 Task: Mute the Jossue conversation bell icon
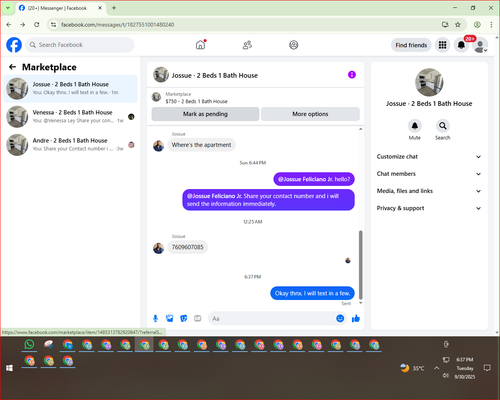(x=415, y=126)
